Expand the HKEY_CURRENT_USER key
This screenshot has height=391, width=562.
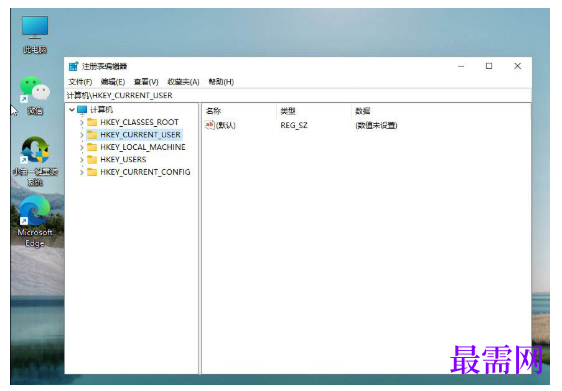(82, 135)
